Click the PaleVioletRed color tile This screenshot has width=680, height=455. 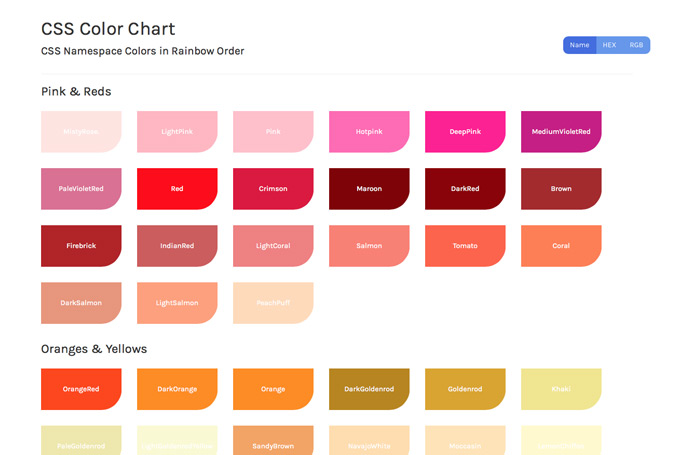pos(81,189)
